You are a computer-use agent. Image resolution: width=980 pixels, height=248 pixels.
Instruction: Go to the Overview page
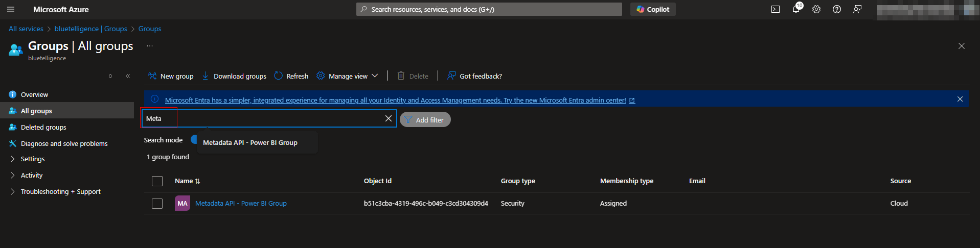coord(34,95)
